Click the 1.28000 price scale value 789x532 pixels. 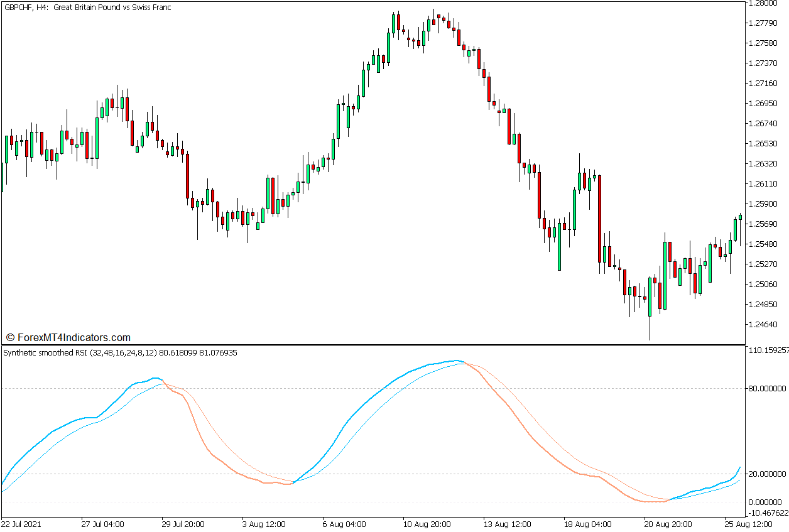(766, 4)
